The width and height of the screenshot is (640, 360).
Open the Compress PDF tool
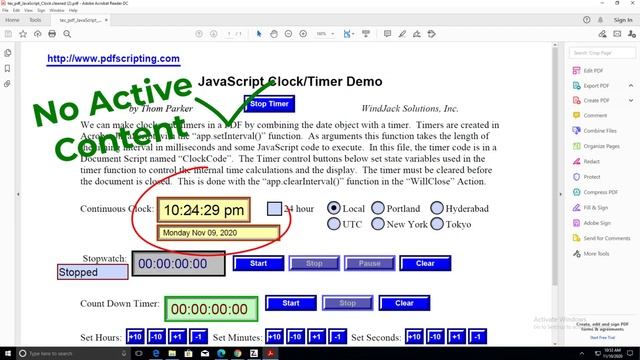(x=596, y=192)
